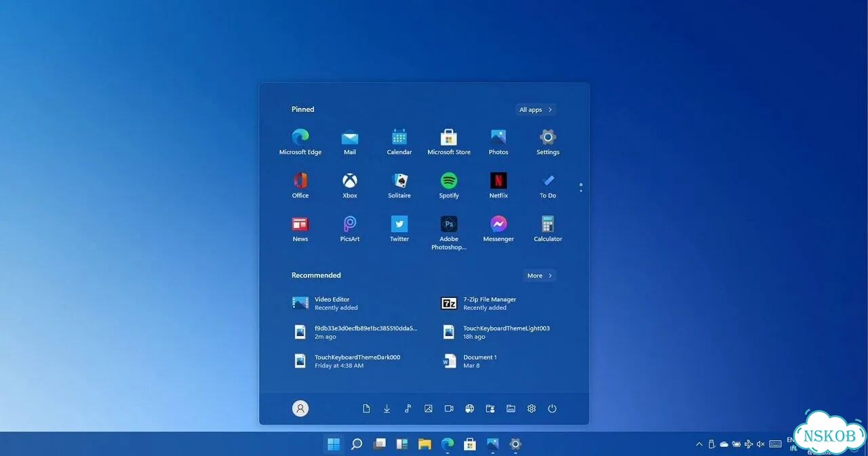The height and width of the screenshot is (456, 868).
Task: Go to next pinned apps page dot
Action: pyautogui.click(x=581, y=191)
